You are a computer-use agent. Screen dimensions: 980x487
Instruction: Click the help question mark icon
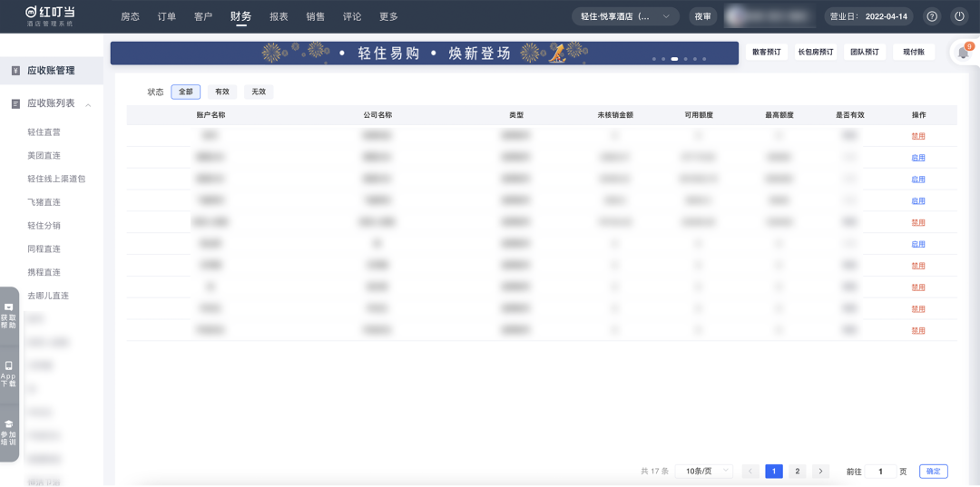(931, 16)
